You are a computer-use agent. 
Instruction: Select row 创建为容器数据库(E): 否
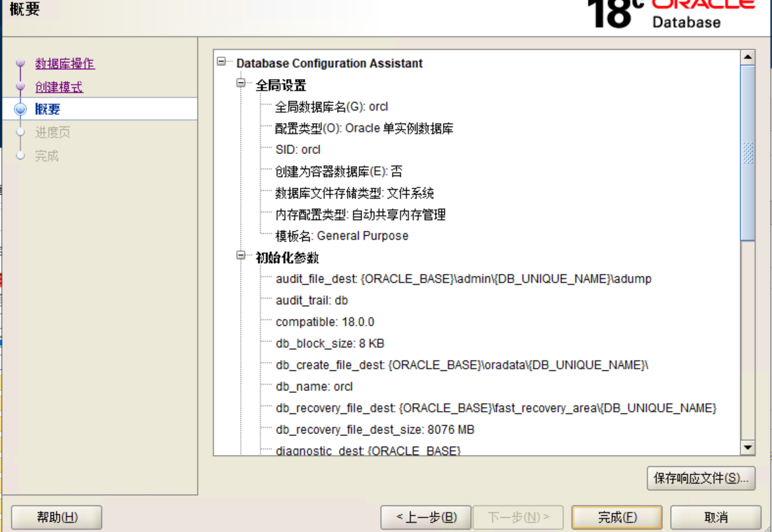click(x=339, y=171)
